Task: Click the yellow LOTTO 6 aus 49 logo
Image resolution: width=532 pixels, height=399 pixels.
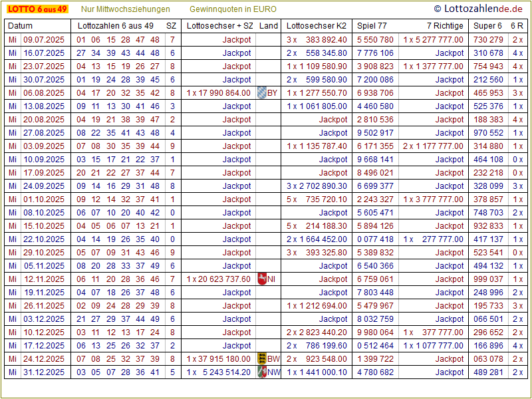Action: [x=37, y=9]
